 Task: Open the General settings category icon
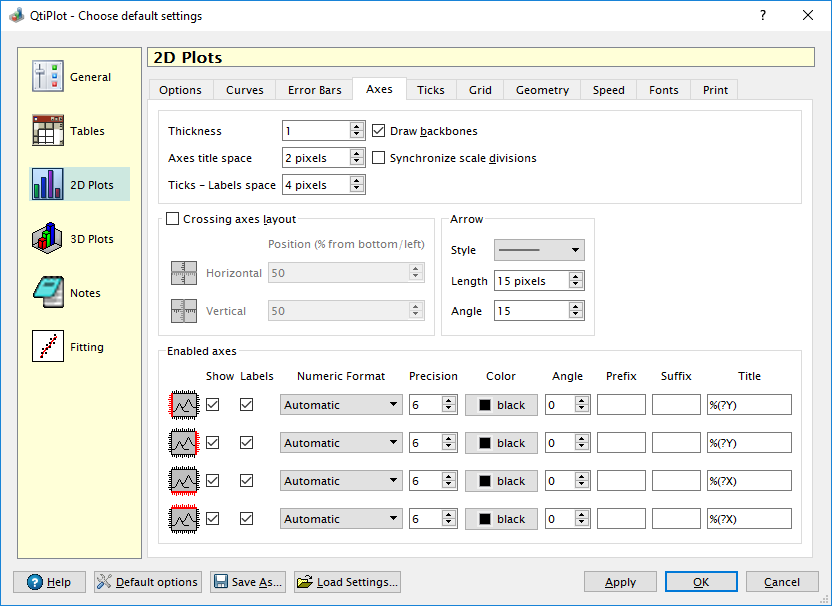click(48, 77)
